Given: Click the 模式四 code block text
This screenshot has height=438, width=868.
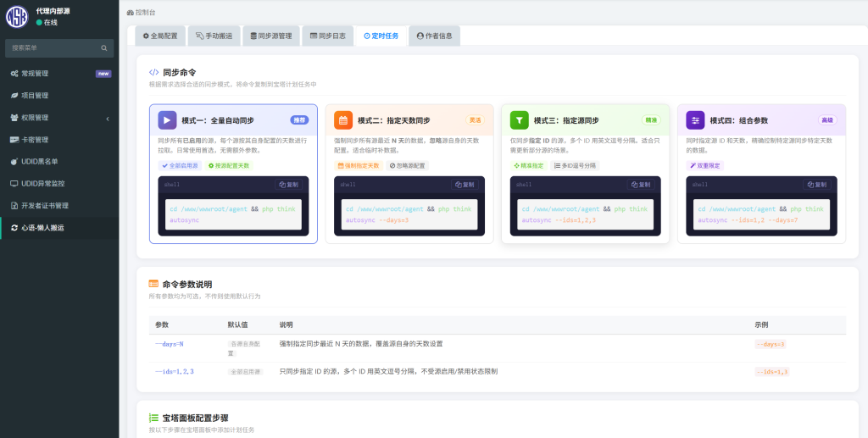Looking at the screenshot, I should click(761, 214).
